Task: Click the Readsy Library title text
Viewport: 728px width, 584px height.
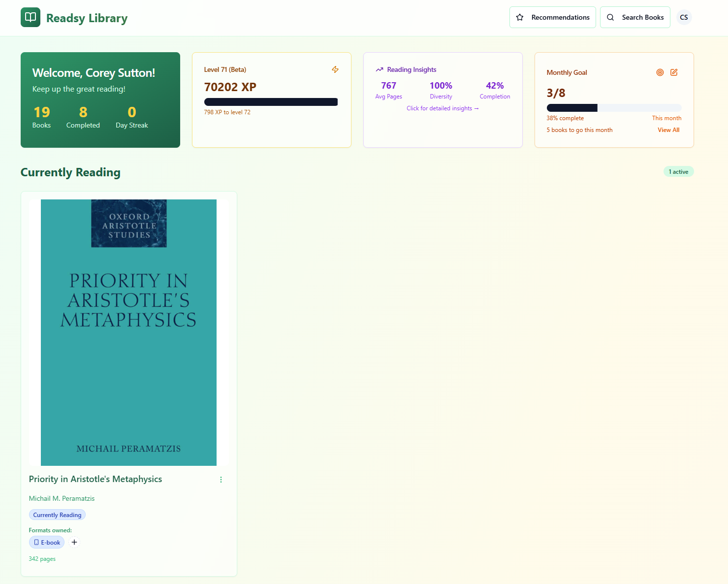Action: tap(87, 18)
